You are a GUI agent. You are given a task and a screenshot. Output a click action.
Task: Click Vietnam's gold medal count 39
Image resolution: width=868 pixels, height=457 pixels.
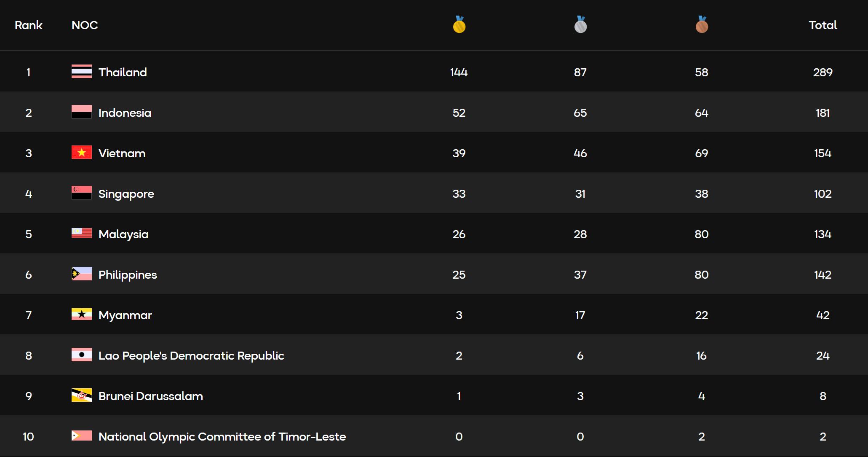[459, 153]
